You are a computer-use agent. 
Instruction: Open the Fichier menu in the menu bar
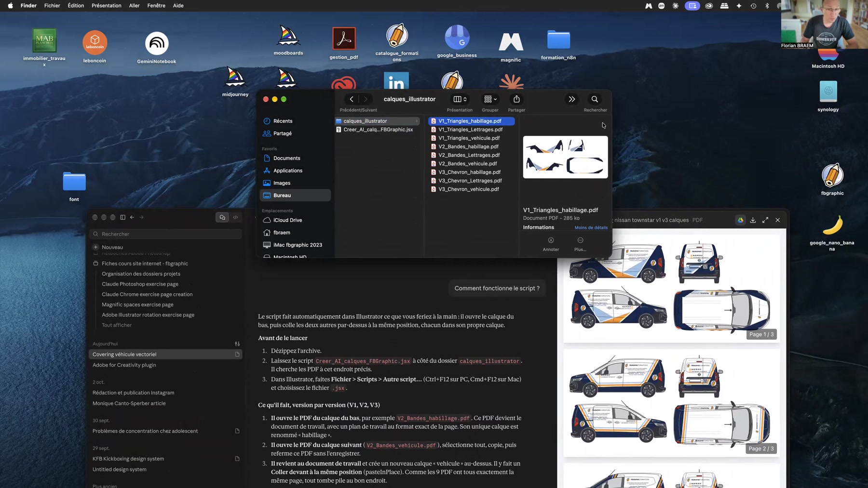pos(52,6)
